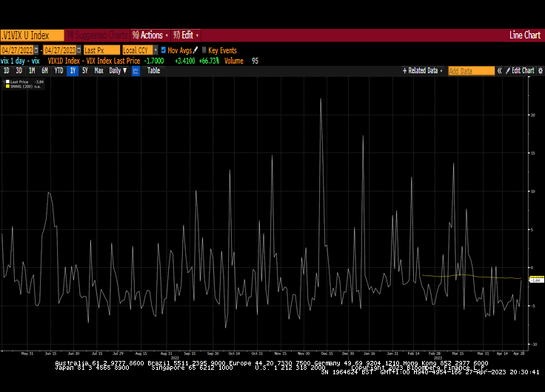Select the 5Y time range
Viewport: 545px width, 392px height.
tap(85, 71)
